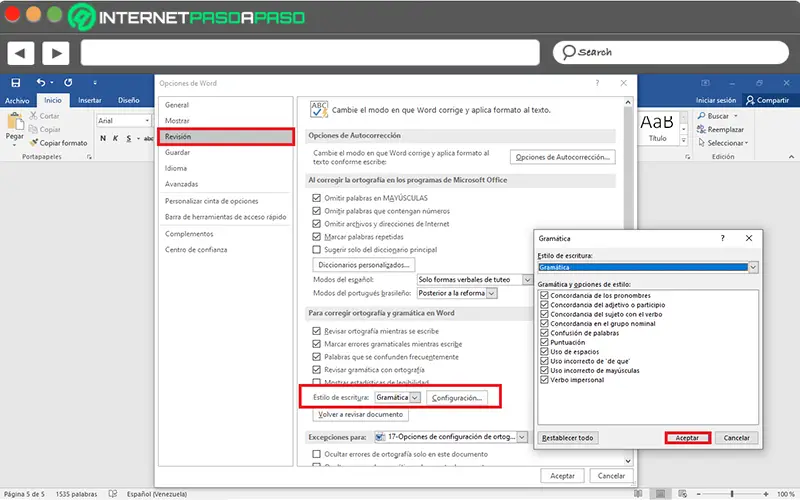Screen dimensions: 800x500
Task: Open Modos del español dropdown
Action: pyautogui.click(x=527, y=280)
